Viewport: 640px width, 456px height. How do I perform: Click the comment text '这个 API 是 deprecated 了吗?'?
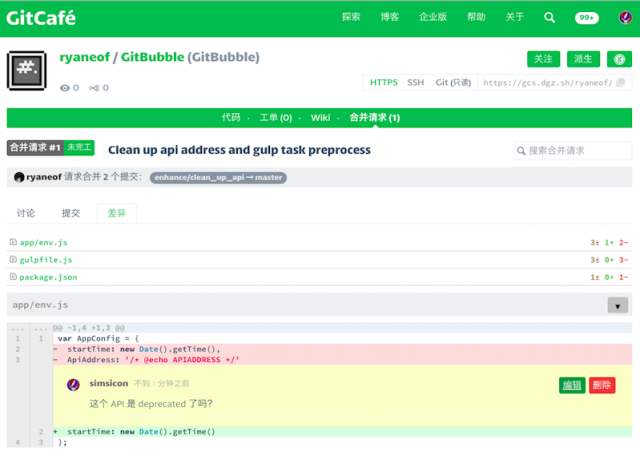151,404
